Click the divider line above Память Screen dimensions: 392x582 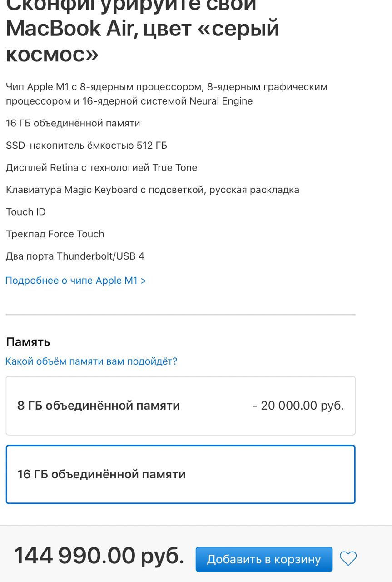click(180, 314)
